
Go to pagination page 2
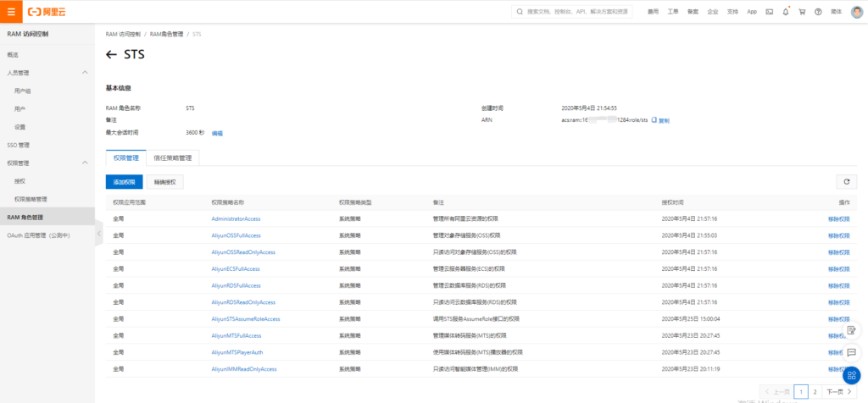(815, 392)
